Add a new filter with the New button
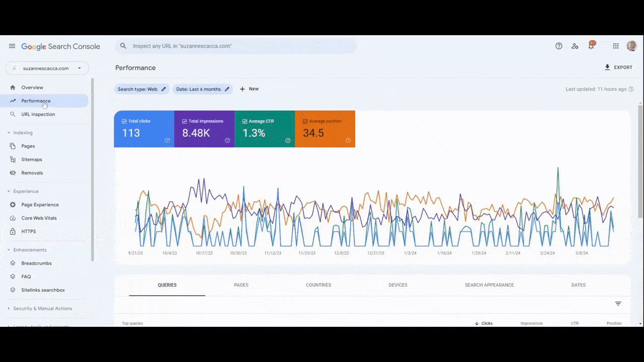The image size is (644, 362). pyautogui.click(x=249, y=89)
